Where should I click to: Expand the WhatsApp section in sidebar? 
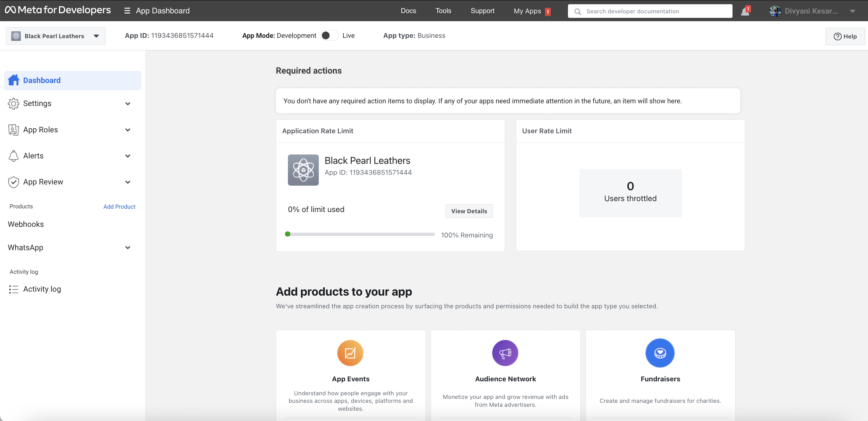tap(128, 247)
